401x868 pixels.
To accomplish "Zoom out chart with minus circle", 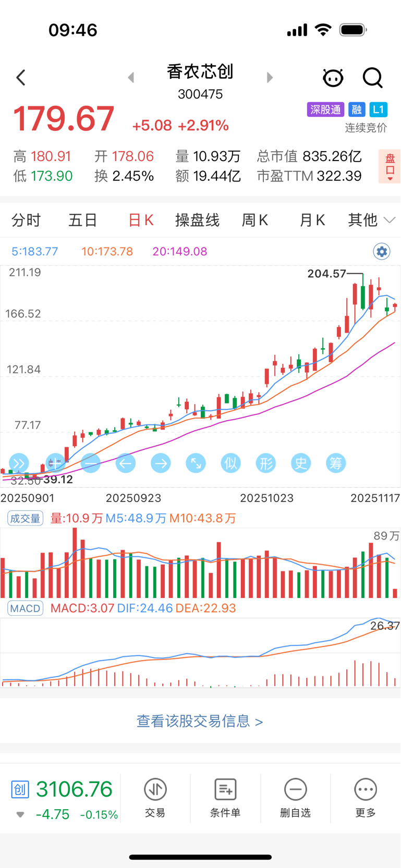I will [x=91, y=463].
